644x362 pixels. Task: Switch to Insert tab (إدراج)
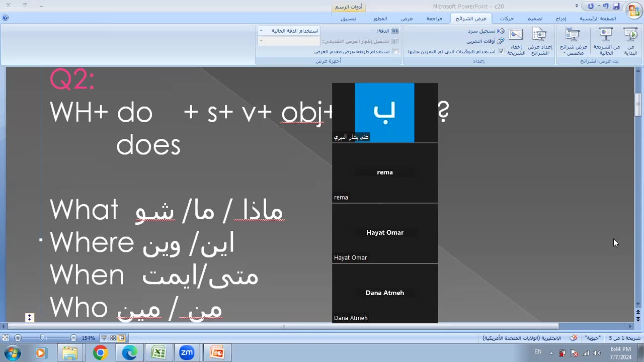(561, 19)
